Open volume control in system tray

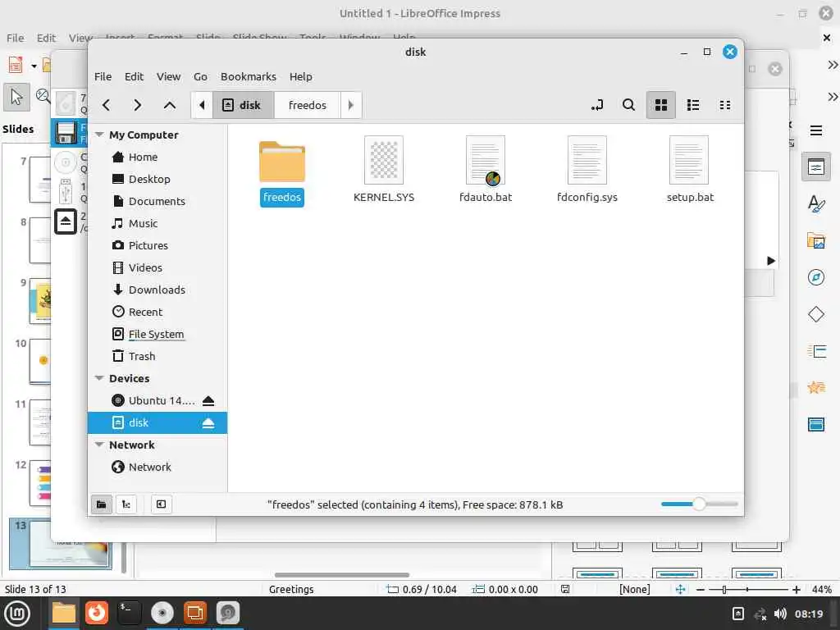coord(780,614)
